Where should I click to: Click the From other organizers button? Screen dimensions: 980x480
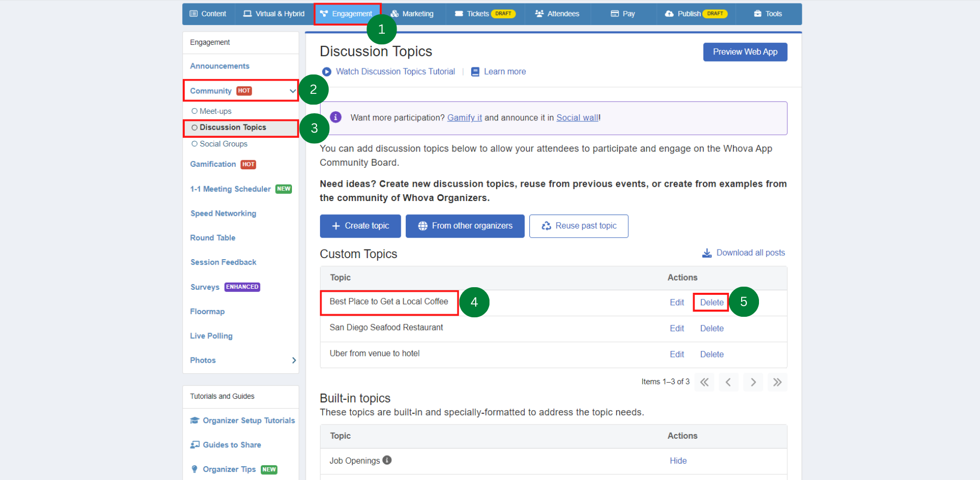coord(465,226)
